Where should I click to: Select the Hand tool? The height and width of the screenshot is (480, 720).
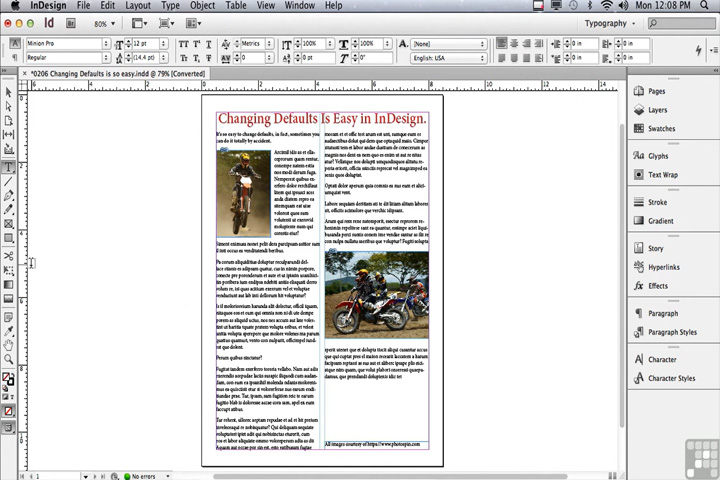(x=8, y=345)
